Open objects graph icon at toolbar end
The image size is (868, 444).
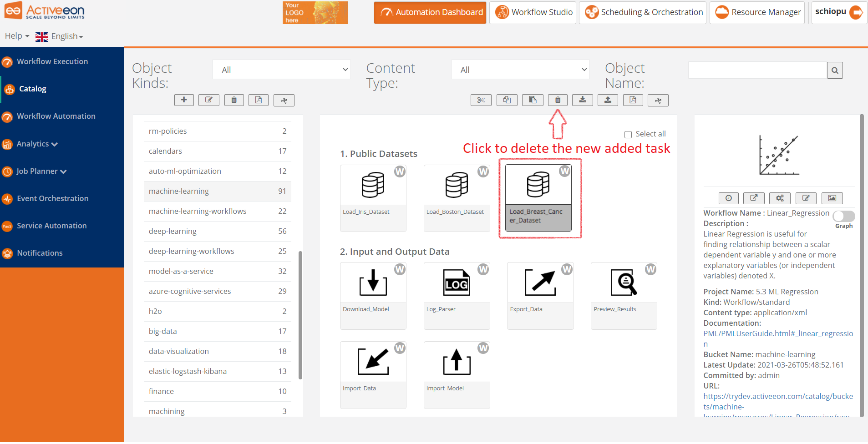[x=658, y=100]
